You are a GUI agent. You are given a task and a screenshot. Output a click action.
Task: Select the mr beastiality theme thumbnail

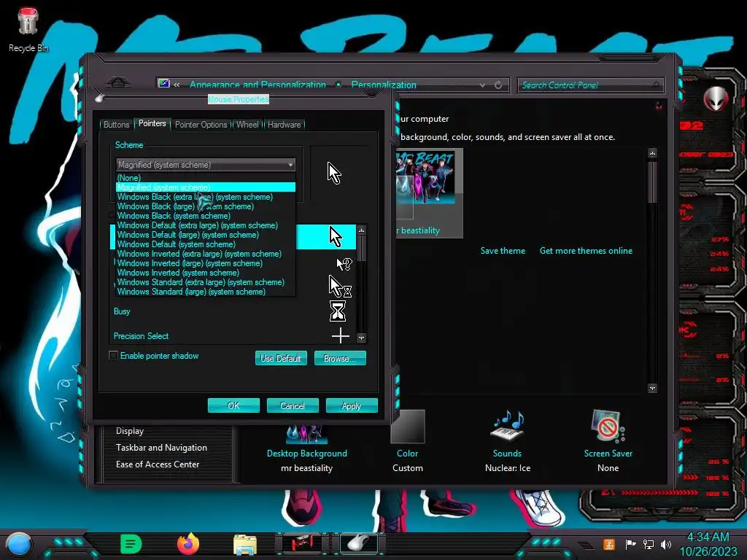(429, 192)
